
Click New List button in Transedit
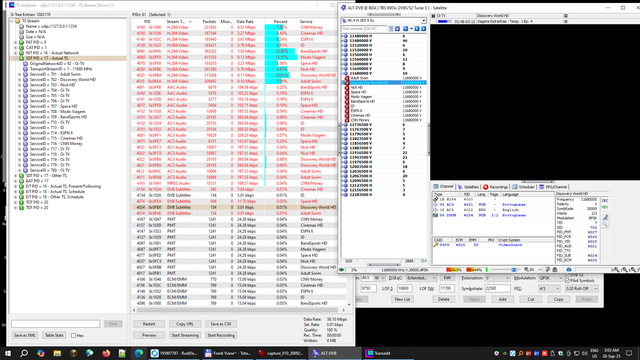pos(402,299)
